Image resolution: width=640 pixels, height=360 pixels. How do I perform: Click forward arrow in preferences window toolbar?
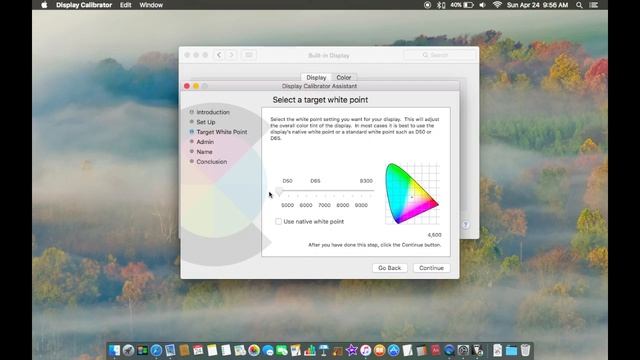pyautogui.click(x=231, y=55)
